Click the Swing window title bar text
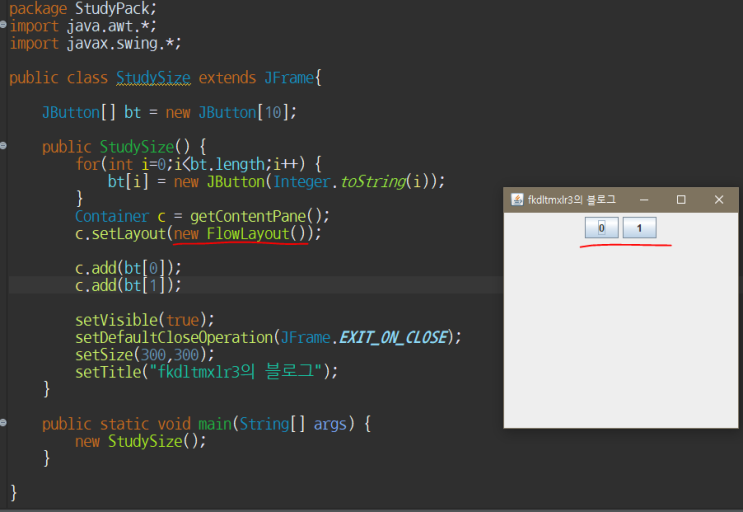The image size is (743, 512). 571,200
